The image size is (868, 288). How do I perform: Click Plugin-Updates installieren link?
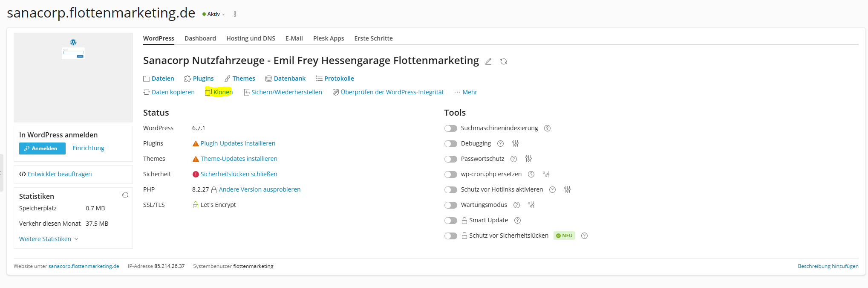pos(238,143)
